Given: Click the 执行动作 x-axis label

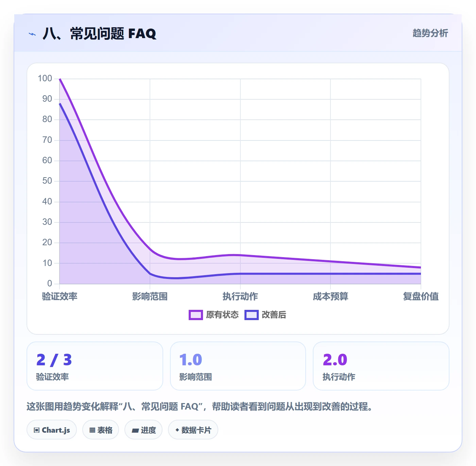Looking at the screenshot, I should pos(240,297).
